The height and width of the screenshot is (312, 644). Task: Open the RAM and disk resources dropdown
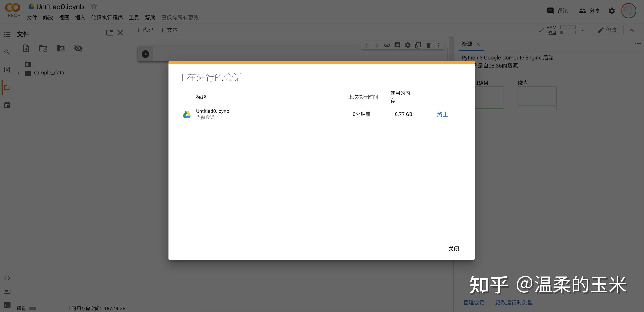tap(583, 30)
